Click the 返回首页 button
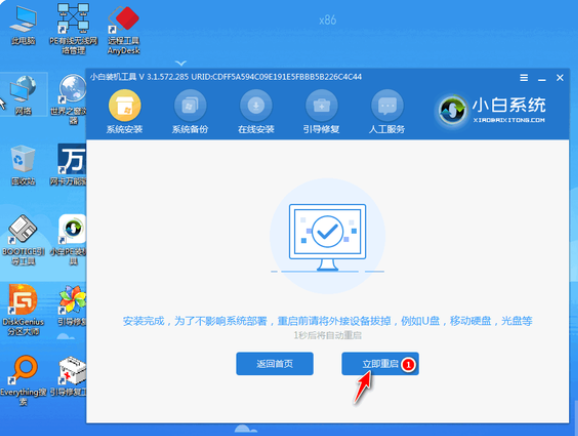The width and height of the screenshot is (578, 436). [275, 364]
